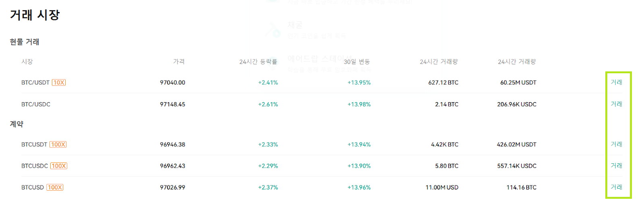644x214 pixels.
Task: Click the 100X badge beside BTCUSD
Action: point(55,187)
